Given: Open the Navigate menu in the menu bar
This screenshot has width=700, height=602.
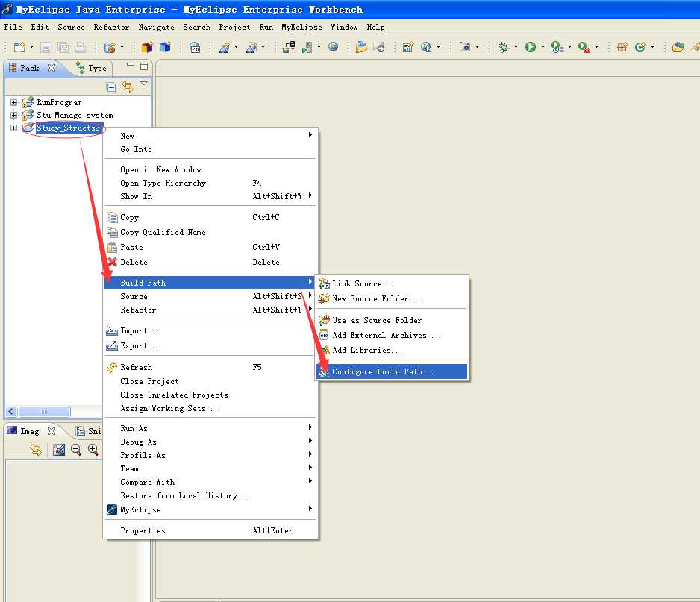Looking at the screenshot, I should tap(156, 27).
